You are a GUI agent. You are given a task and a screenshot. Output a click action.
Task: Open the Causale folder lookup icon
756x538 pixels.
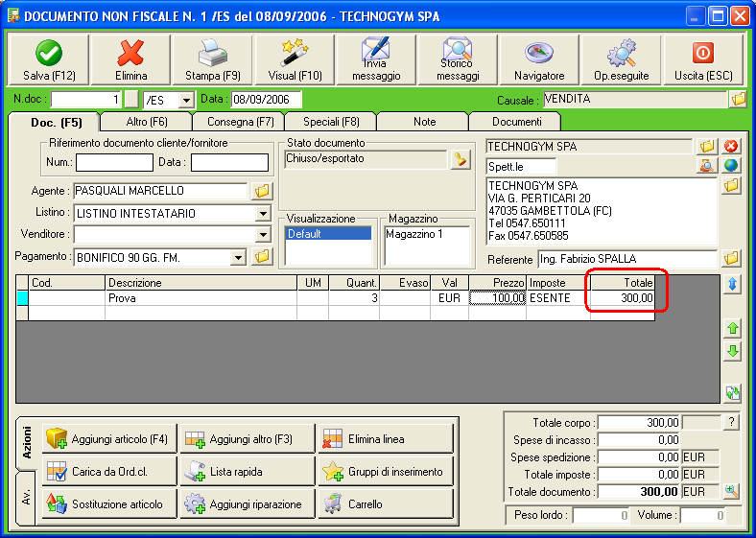[x=738, y=100]
